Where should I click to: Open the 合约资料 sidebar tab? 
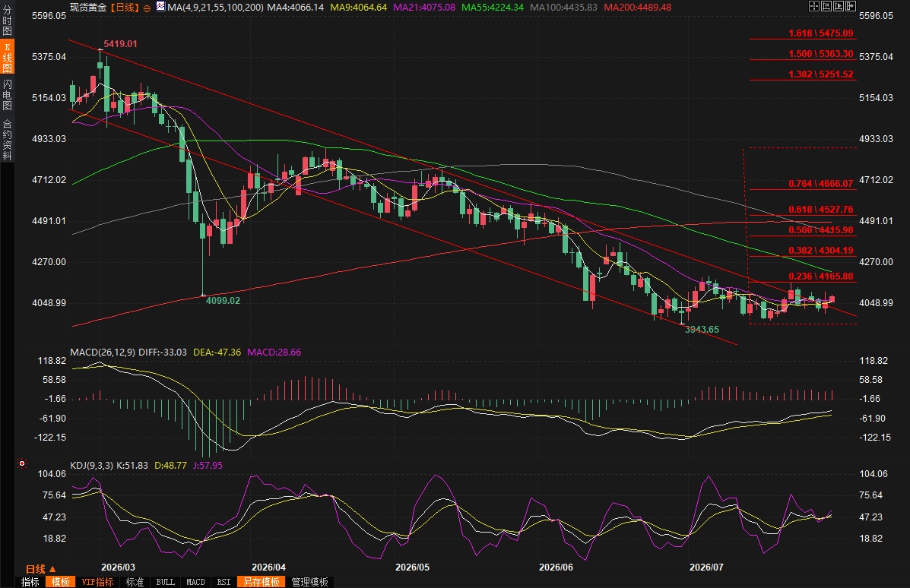tap(7, 139)
